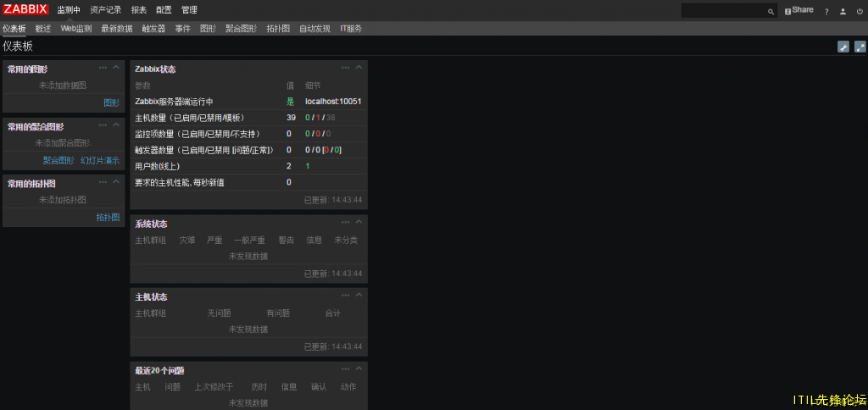Click the 灾难 column header in 系统状态
The height and width of the screenshot is (410, 868).
tap(187, 240)
